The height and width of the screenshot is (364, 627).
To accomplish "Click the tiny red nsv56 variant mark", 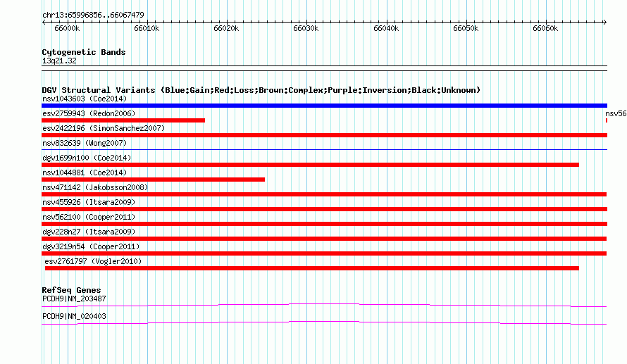I will tap(607, 120).
